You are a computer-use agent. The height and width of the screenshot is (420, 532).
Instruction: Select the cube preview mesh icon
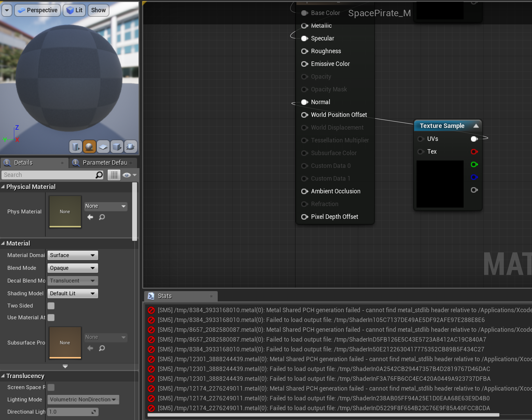point(117,147)
